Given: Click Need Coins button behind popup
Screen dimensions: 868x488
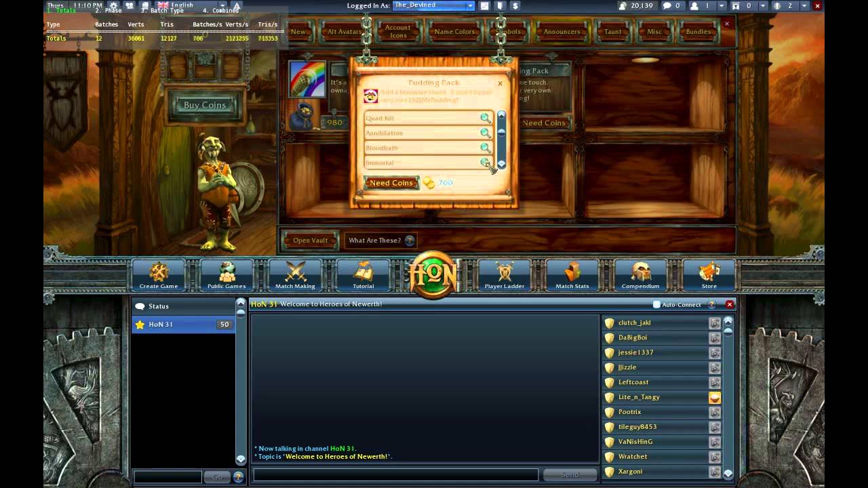Looking at the screenshot, I should pos(545,123).
